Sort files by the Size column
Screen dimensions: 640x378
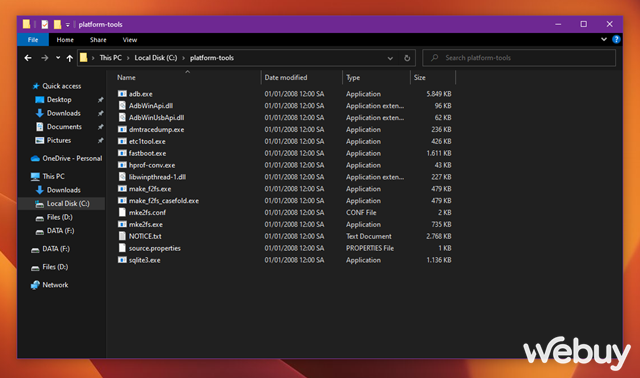pyautogui.click(x=420, y=78)
